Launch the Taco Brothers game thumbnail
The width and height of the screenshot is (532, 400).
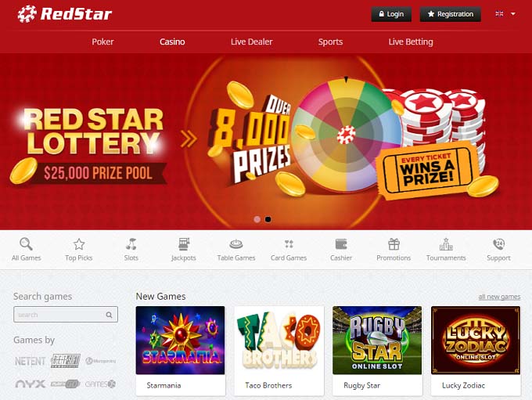279,341
